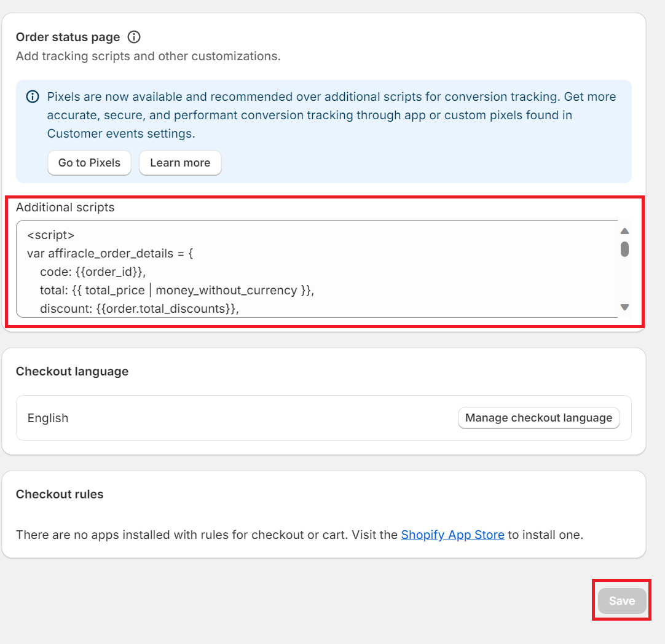Screen dimensions: 665x644
Task: Click the scripts box scroll-up arrow
Action: [x=624, y=232]
